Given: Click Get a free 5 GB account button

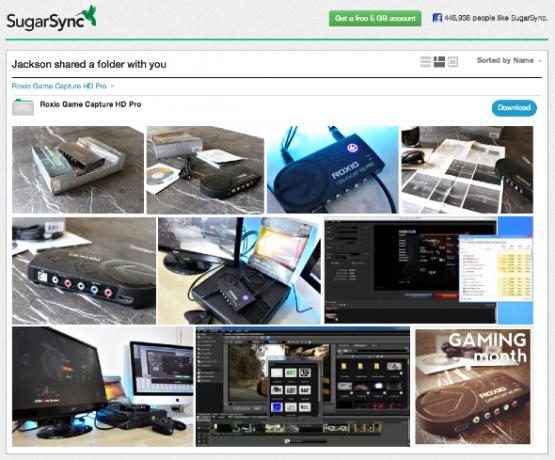Looking at the screenshot, I should (375, 18).
